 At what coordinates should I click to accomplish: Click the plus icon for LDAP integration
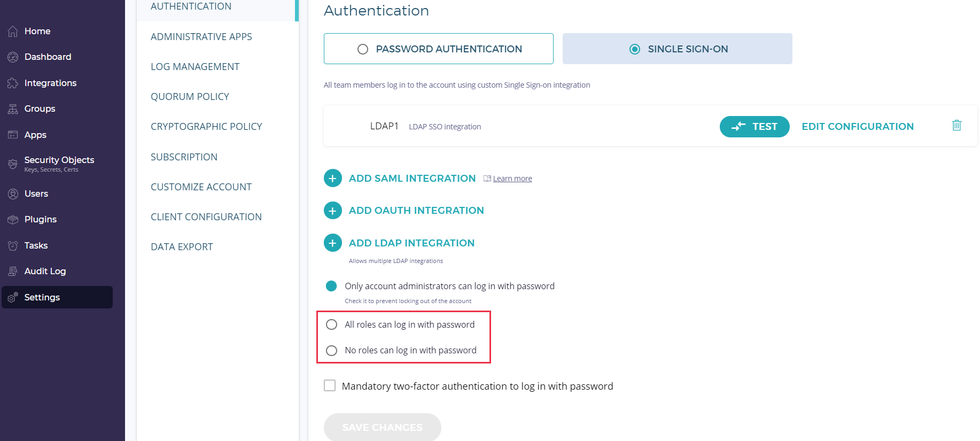click(x=332, y=243)
